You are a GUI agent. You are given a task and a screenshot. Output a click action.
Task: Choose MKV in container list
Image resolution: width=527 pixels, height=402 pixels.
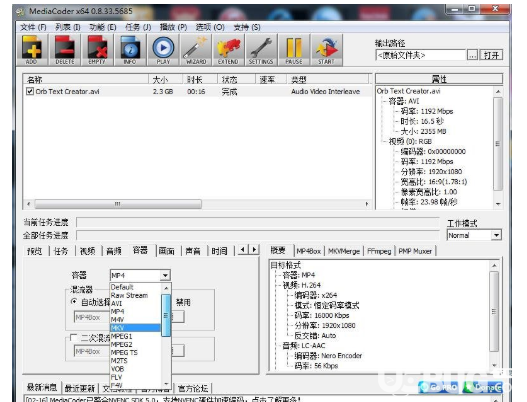135,328
